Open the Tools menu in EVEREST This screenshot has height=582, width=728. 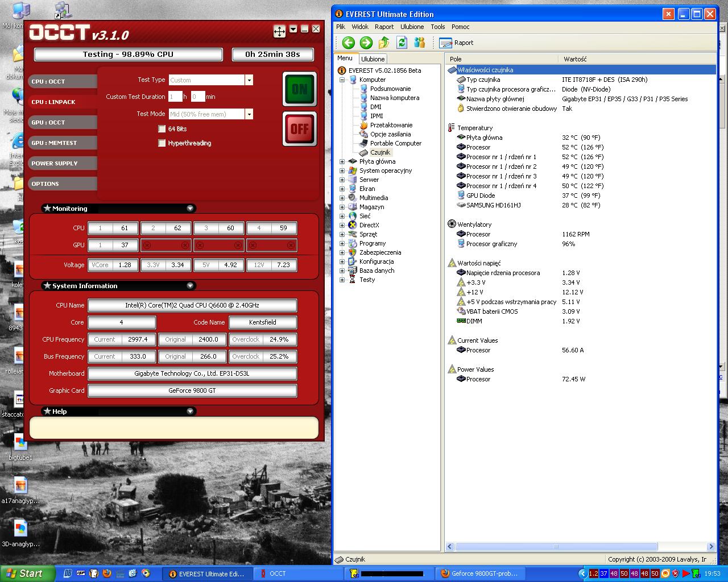pyautogui.click(x=438, y=27)
